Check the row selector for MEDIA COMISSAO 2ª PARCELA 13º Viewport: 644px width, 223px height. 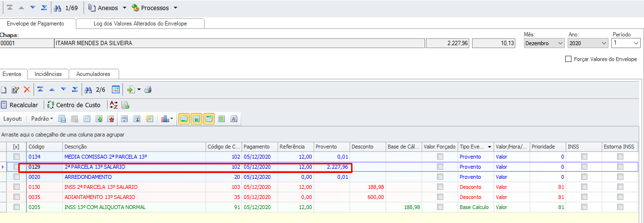pos(17,157)
